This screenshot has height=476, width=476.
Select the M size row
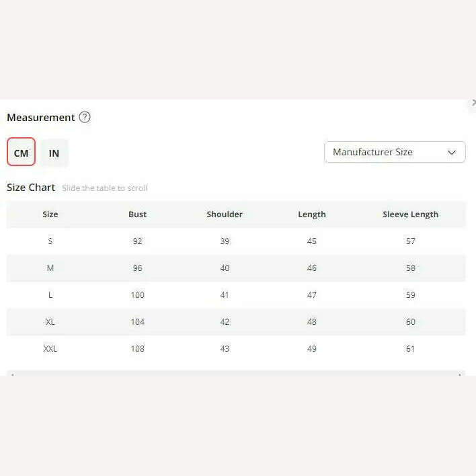click(236, 268)
